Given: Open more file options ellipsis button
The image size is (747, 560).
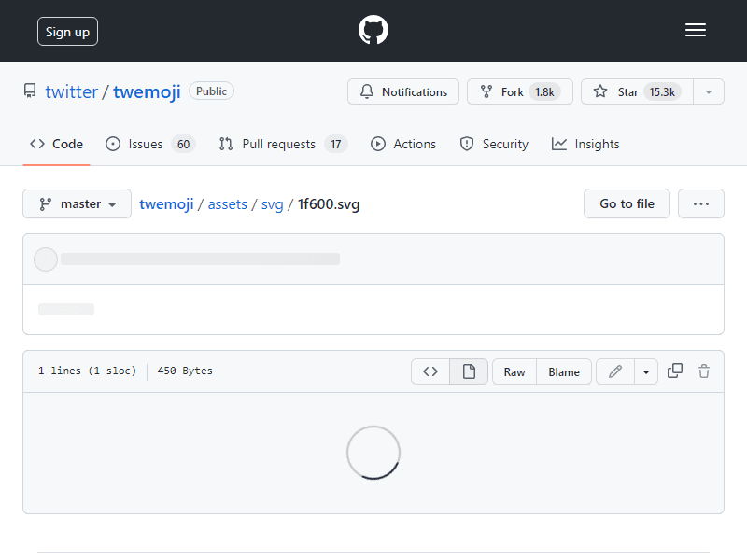Looking at the screenshot, I should (x=701, y=203).
